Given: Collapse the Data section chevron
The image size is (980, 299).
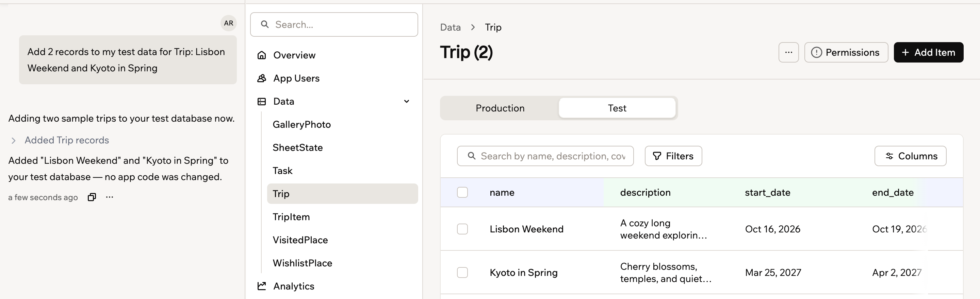Looking at the screenshot, I should click(407, 102).
